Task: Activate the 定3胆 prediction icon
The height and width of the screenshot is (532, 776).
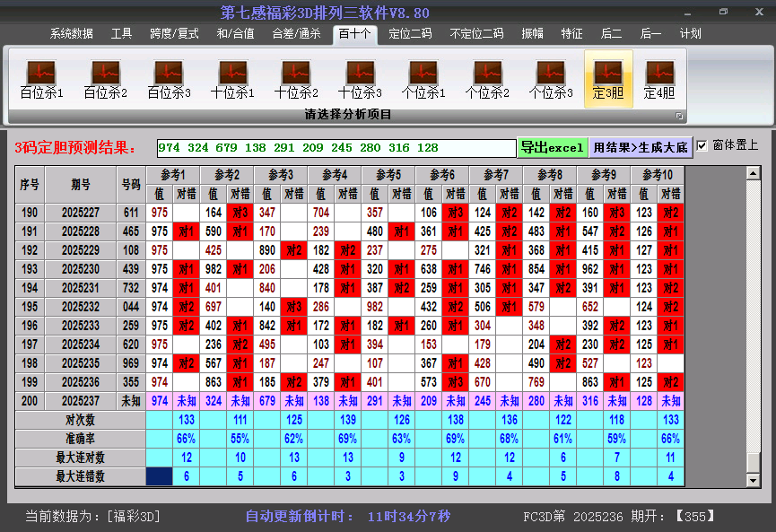Action: (x=608, y=79)
